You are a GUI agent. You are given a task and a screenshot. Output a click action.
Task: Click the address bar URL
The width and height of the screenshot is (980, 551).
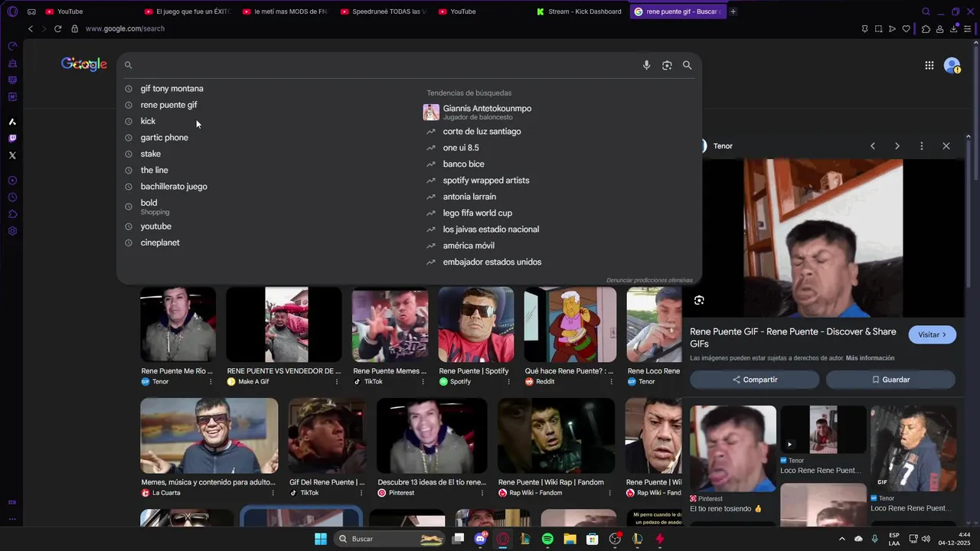(x=125, y=28)
